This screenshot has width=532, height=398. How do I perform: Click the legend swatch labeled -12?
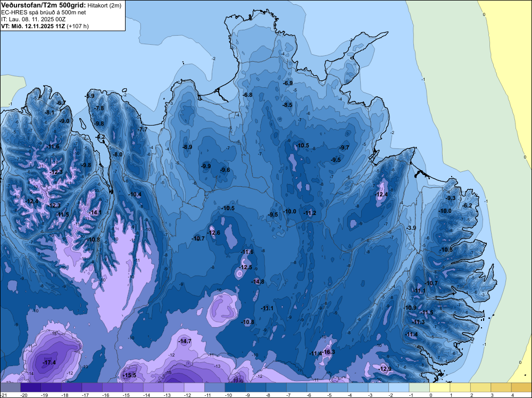194,387
